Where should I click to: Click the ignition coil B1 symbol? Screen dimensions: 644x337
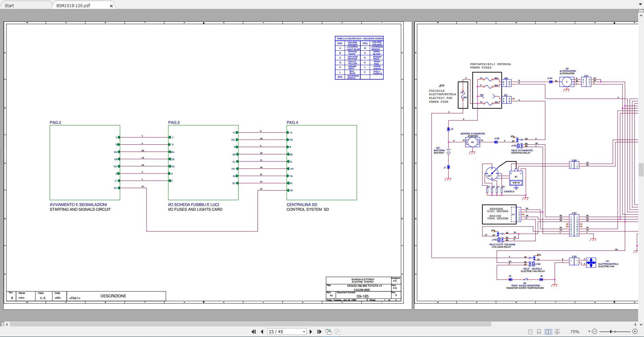point(516,178)
